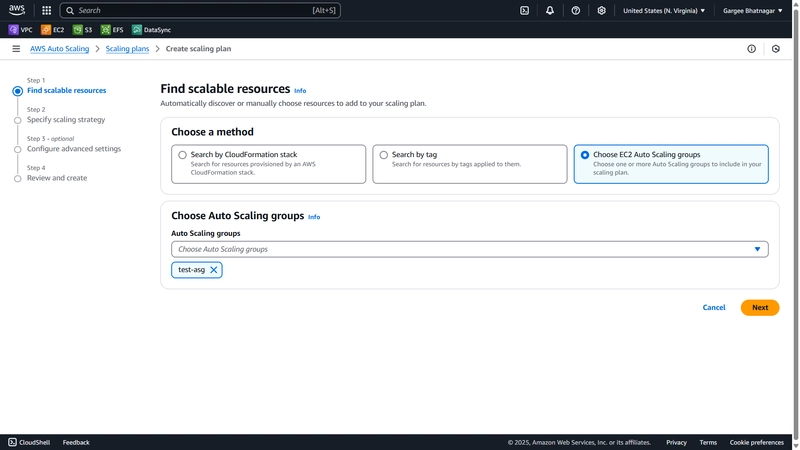Open the Gargee Bhatnagar account menu
This screenshot has width=800, height=450.
pos(753,10)
